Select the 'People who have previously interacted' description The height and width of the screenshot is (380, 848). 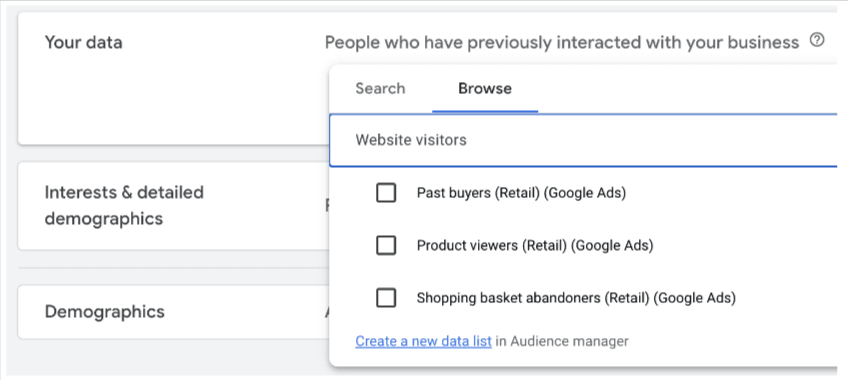[562, 42]
